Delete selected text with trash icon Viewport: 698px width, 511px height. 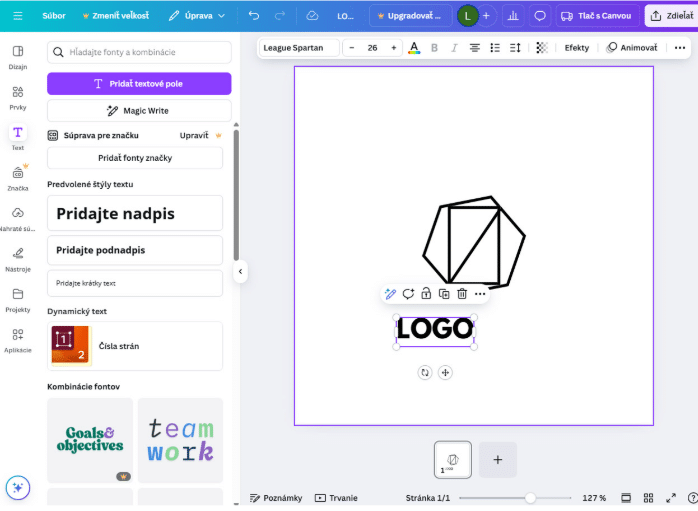pos(462,293)
